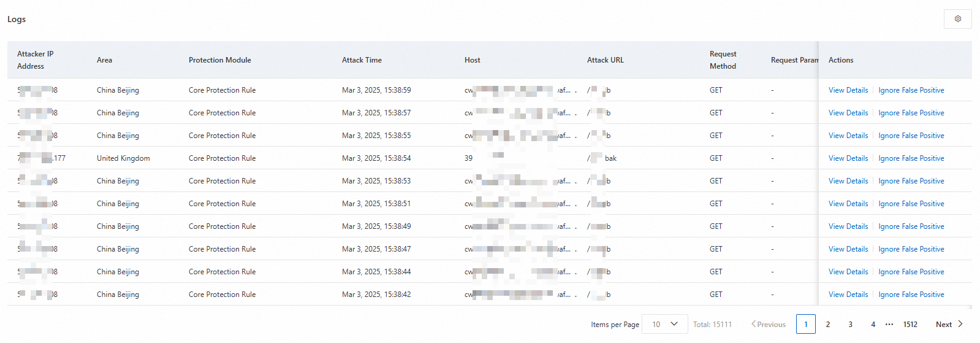This screenshot has width=980, height=343.
Task: Ignore False Positive for 15:38:57 attack
Action: click(911, 113)
